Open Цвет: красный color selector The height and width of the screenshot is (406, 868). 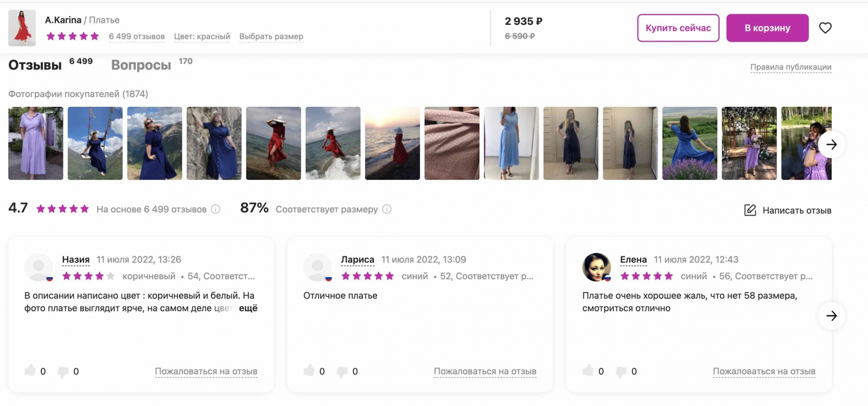(x=202, y=36)
